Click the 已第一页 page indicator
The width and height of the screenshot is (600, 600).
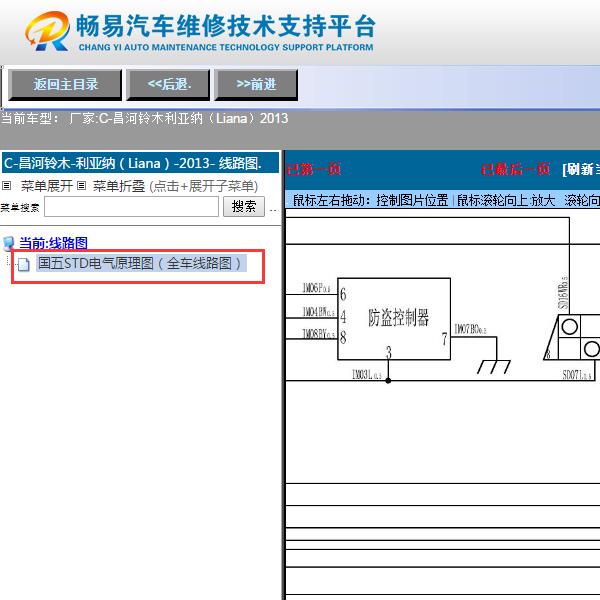point(314,169)
